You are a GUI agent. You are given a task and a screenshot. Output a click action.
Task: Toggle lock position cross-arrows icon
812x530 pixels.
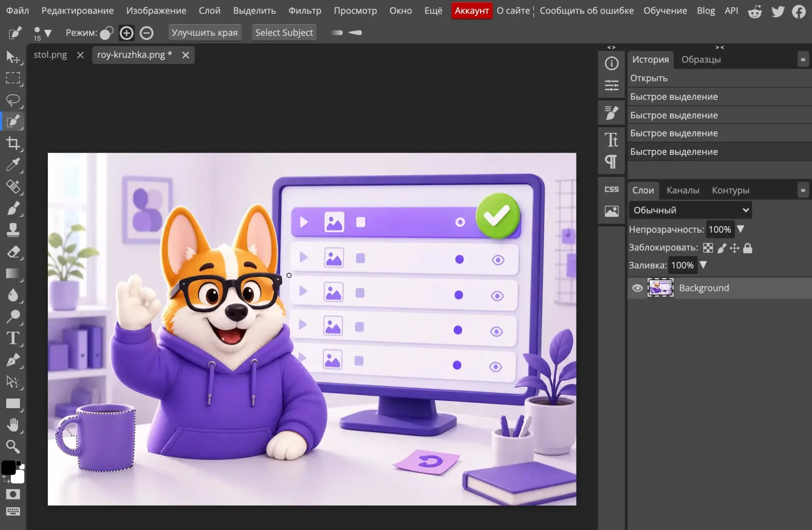[735, 248]
